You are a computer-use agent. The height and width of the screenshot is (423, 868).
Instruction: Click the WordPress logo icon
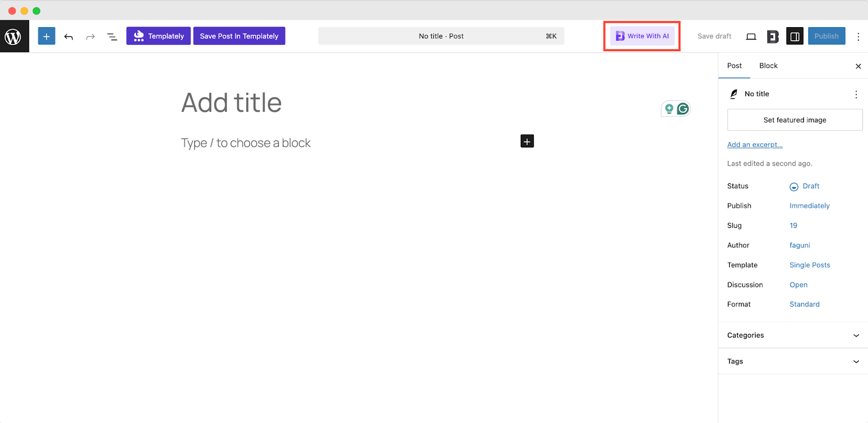13,36
